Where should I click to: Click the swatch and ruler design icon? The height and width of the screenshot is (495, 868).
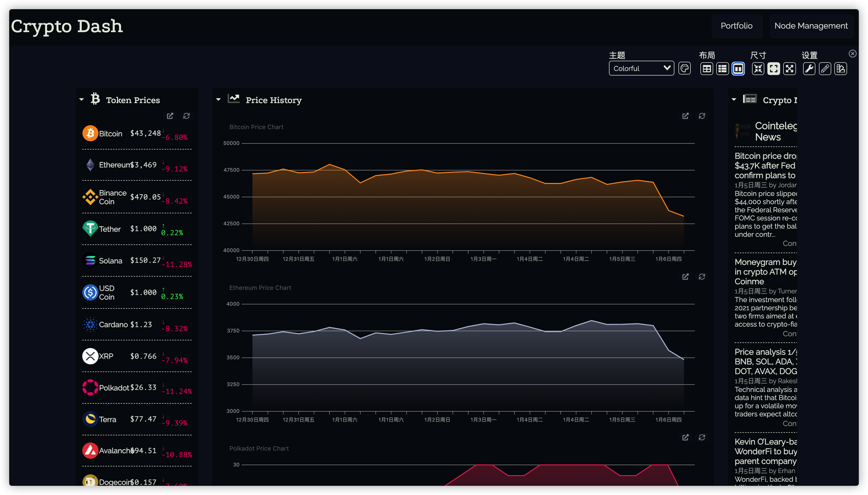point(840,69)
